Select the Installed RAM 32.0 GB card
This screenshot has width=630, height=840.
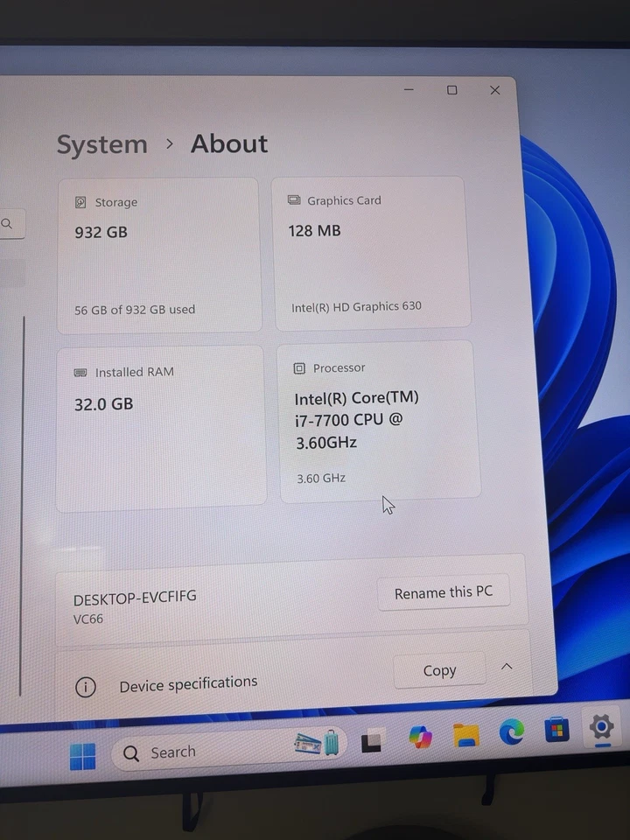point(161,428)
